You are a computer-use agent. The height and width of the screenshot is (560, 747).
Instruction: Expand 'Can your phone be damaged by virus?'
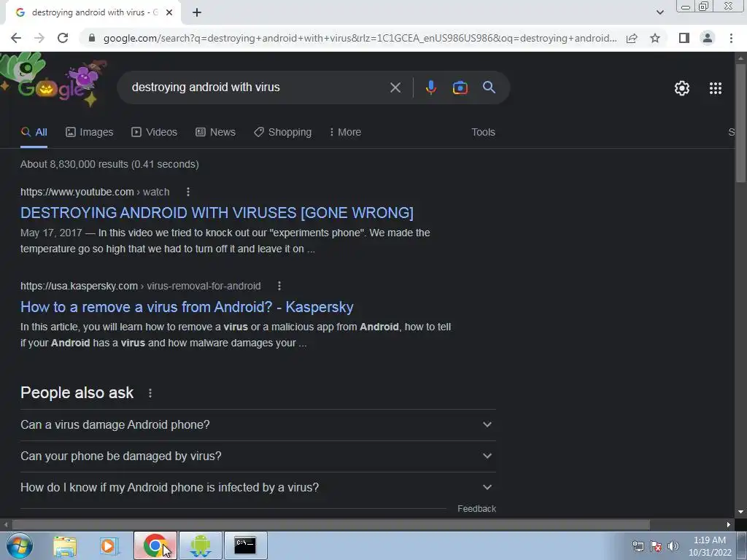coord(258,456)
